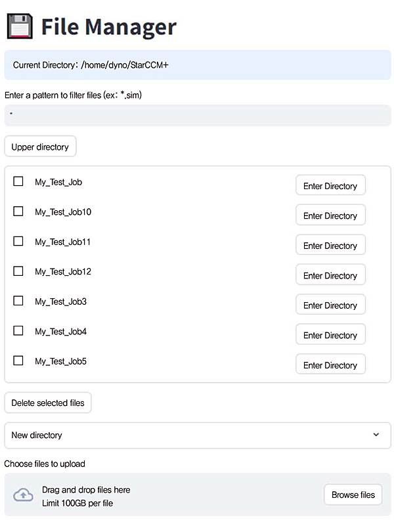Check the My_Test_Job checkbox
Viewport: 394px width, 532px height.
(x=18, y=181)
